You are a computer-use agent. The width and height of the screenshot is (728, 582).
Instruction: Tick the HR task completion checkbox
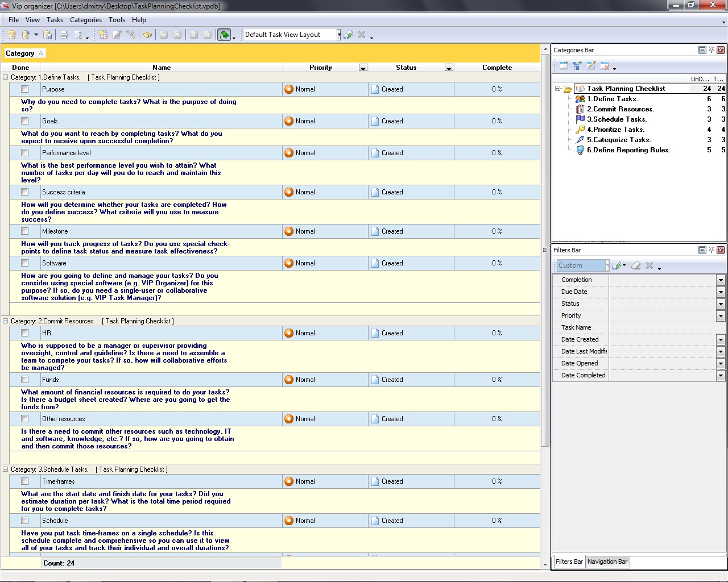coord(24,332)
